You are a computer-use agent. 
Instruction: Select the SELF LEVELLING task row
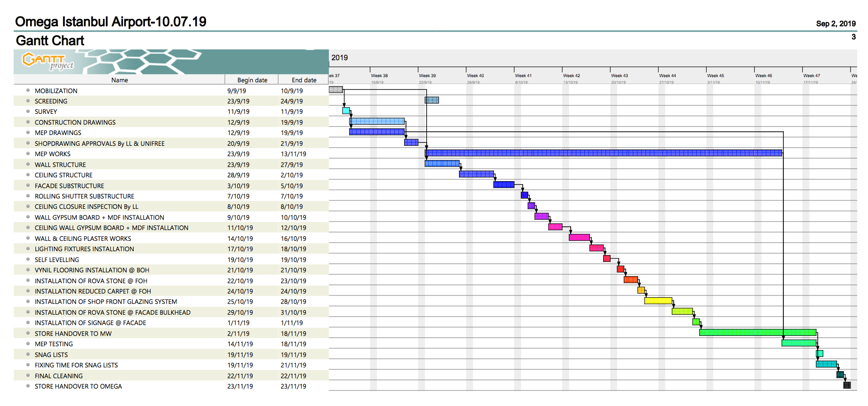(171, 260)
